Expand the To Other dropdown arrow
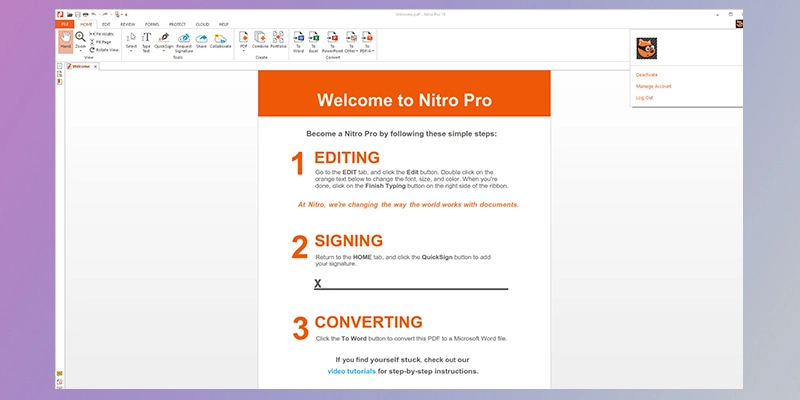800x400 pixels. pyautogui.click(x=357, y=51)
